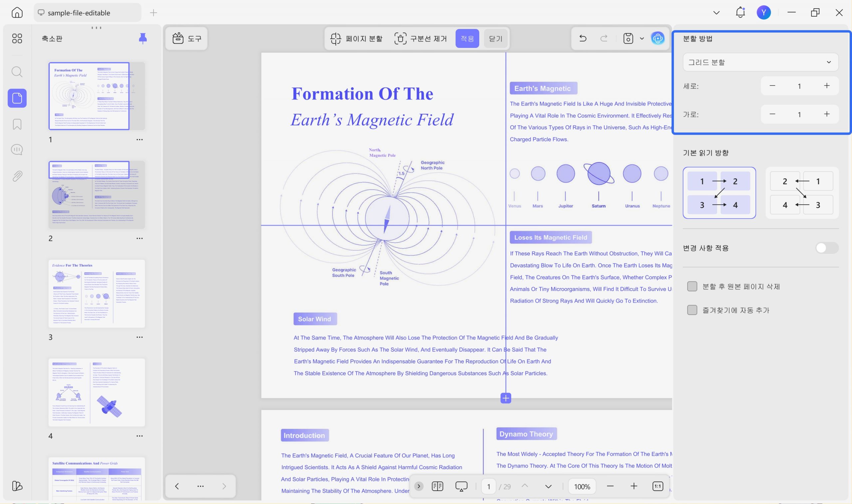Redo the last action
Image resolution: width=852 pixels, height=504 pixels.
(604, 38)
